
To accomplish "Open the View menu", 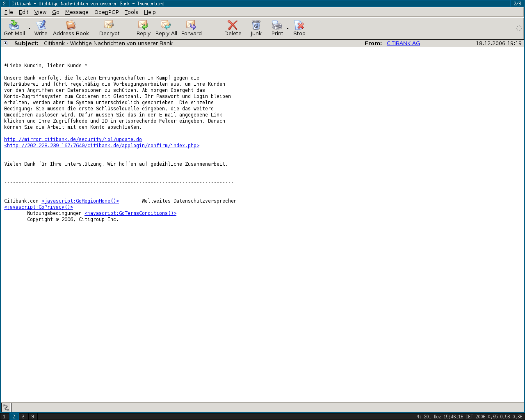I will [x=40, y=12].
